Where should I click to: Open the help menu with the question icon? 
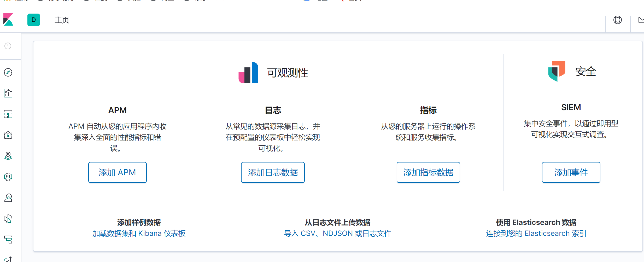617,20
